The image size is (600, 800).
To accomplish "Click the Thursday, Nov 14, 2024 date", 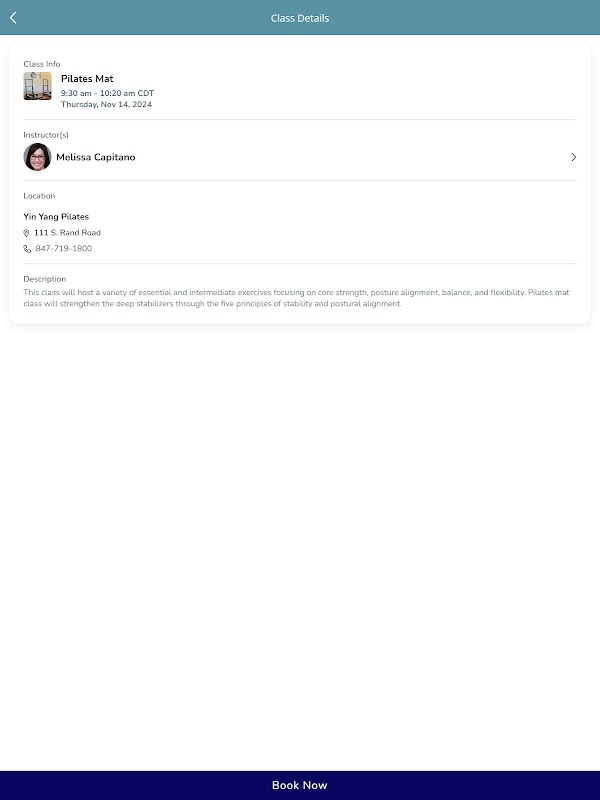I will 107,105.
